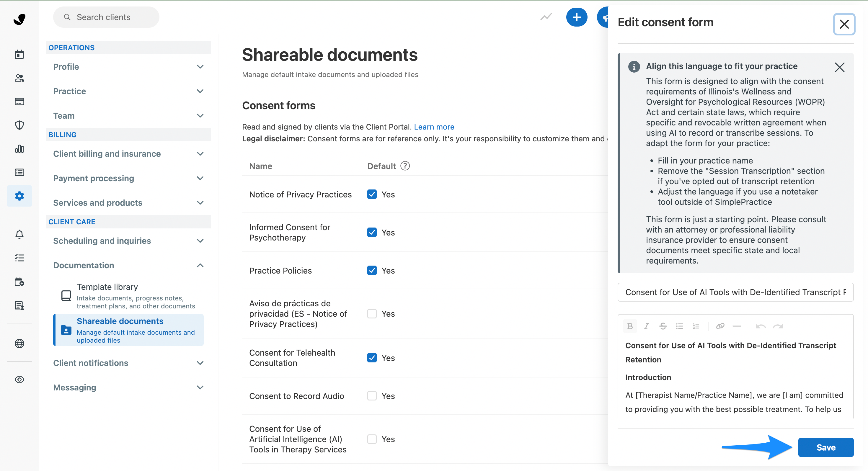This screenshot has height=471, width=868.
Task: Uncheck Consent for Telehealth Consultation default
Action: click(x=372, y=357)
